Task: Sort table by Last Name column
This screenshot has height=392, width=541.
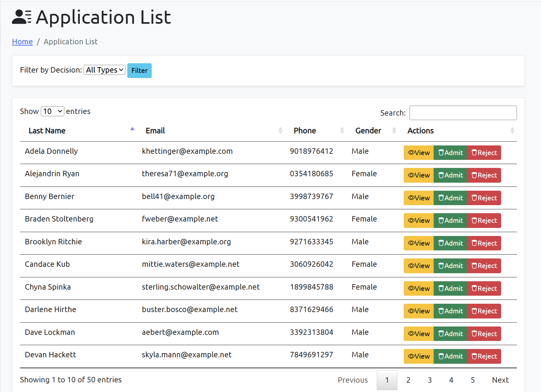Action: [47, 131]
